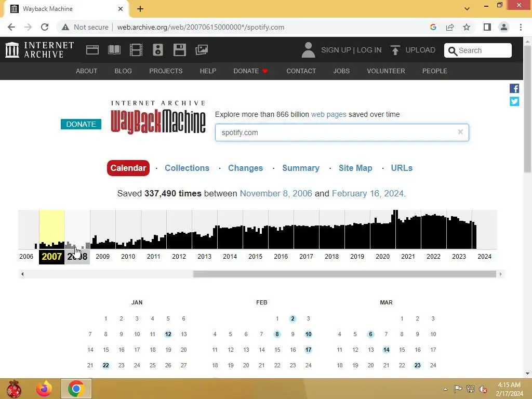Switch to the URLs tab

[x=402, y=168]
